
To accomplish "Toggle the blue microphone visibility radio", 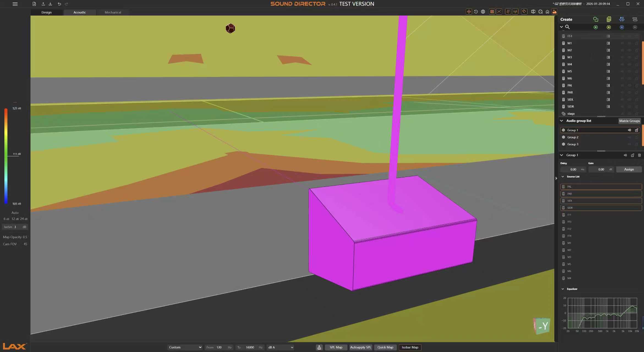I will 622,27.
